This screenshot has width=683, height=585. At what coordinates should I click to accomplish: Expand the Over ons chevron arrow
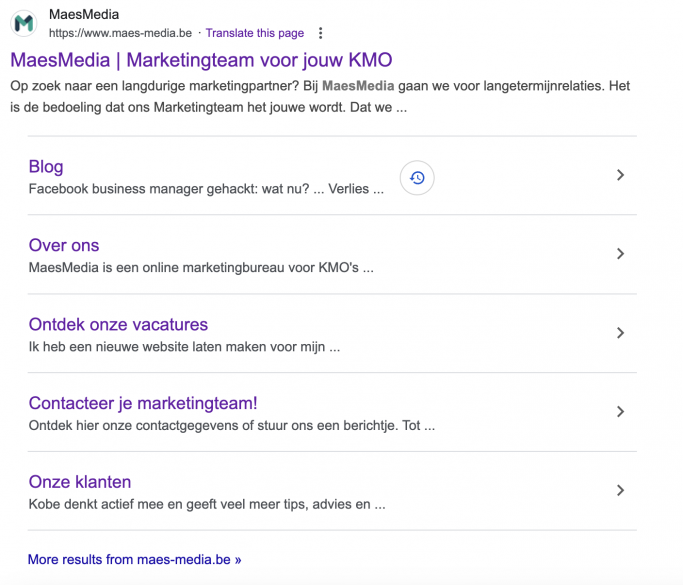(x=620, y=254)
